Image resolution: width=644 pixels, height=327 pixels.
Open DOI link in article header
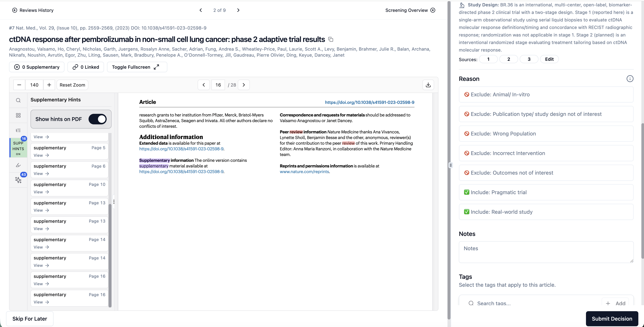pyautogui.click(x=369, y=102)
